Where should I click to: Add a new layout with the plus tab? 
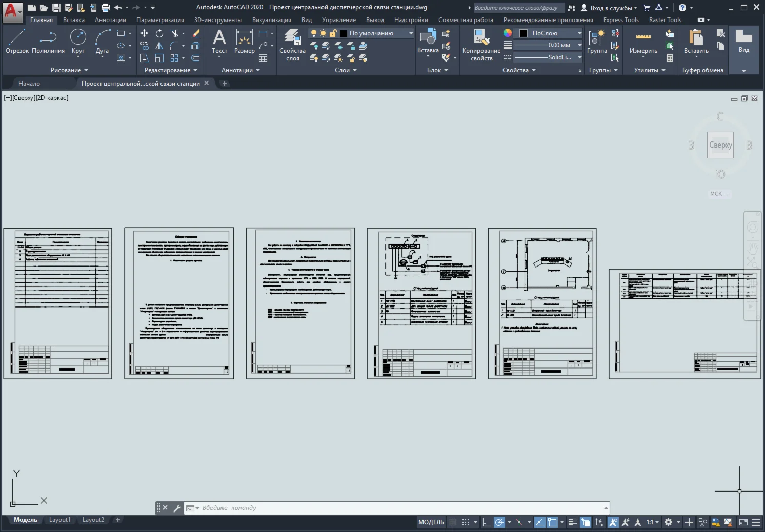tap(118, 520)
